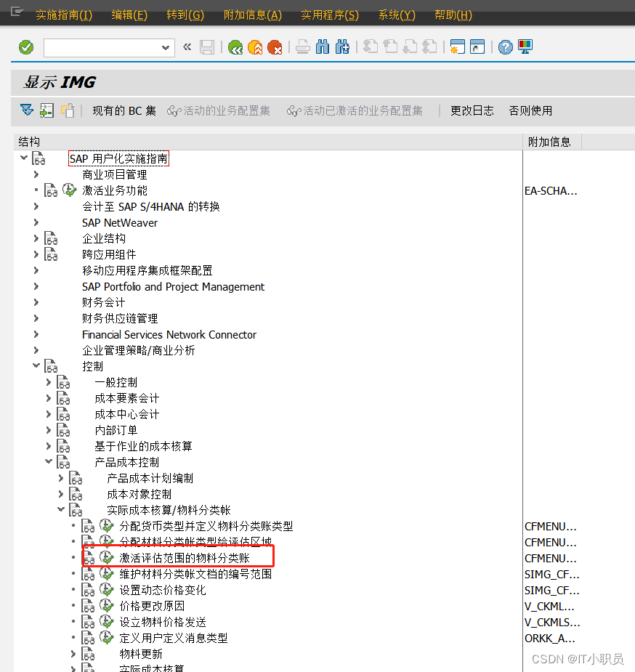Viewport: 635px width, 672px height.
Task: Open the 转到(G) menu
Action: click(x=185, y=15)
